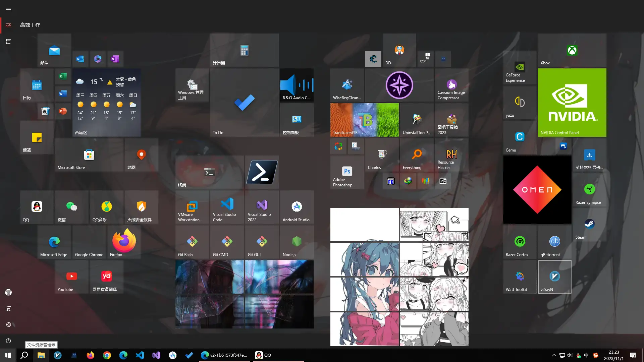Open Git Bash tile
This screenshot has height=362, width=644.
click(x=192, y=242)
